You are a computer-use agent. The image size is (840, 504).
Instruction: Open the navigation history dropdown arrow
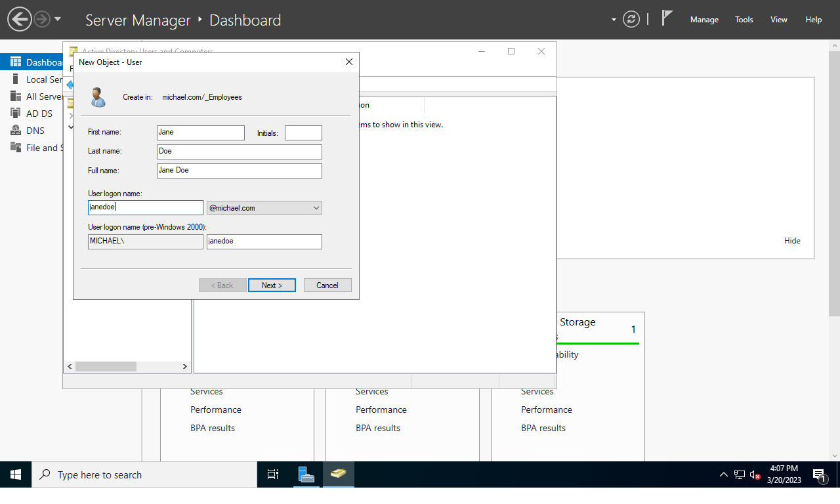click(x=58, y=19)
